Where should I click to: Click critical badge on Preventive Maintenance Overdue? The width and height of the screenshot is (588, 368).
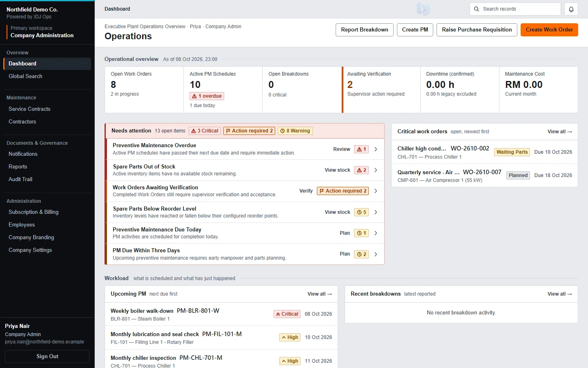click(361, 149)
